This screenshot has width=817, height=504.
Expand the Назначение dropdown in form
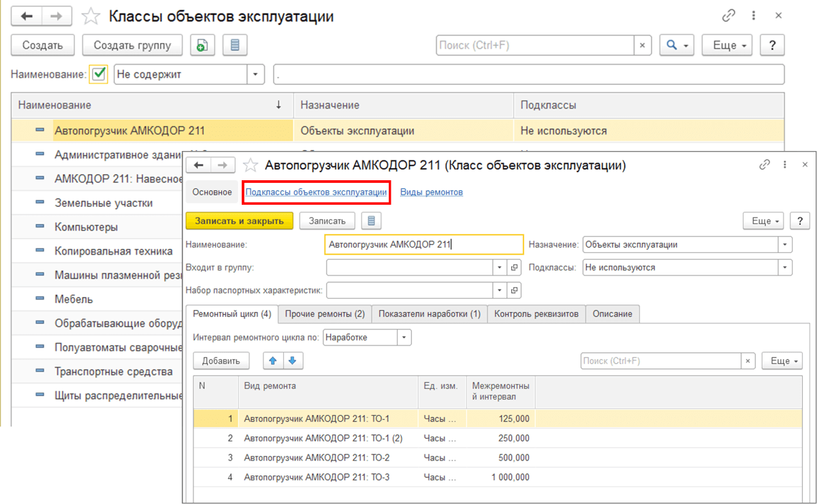tap(786, 244)
